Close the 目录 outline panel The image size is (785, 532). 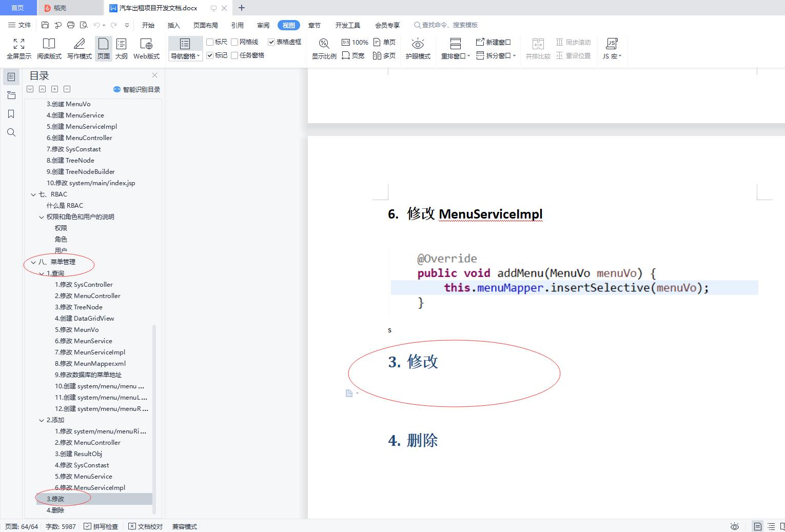click(154, 75)
